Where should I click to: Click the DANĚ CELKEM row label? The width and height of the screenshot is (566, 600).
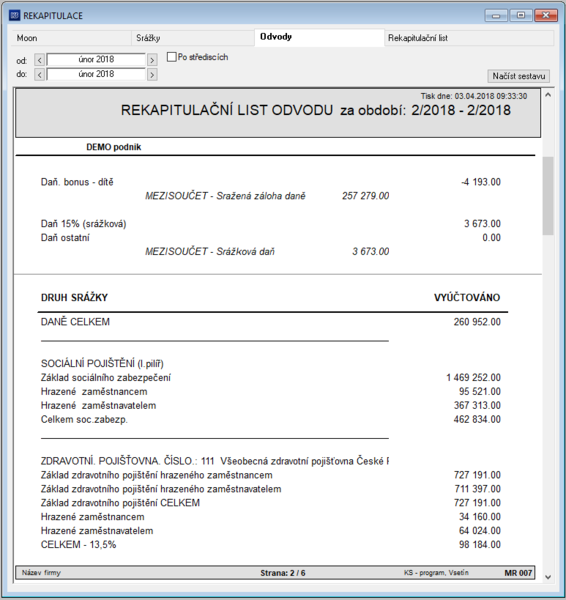[x=75, y=321]
